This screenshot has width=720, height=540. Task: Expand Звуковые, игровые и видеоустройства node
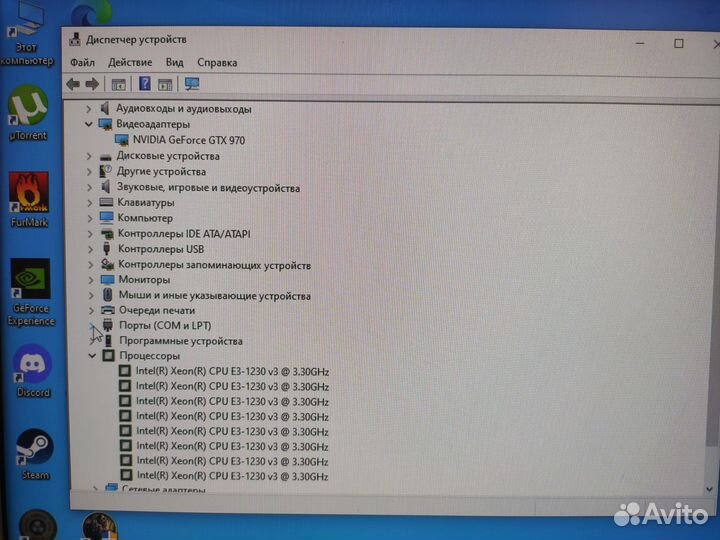click(x=90, y=187)
